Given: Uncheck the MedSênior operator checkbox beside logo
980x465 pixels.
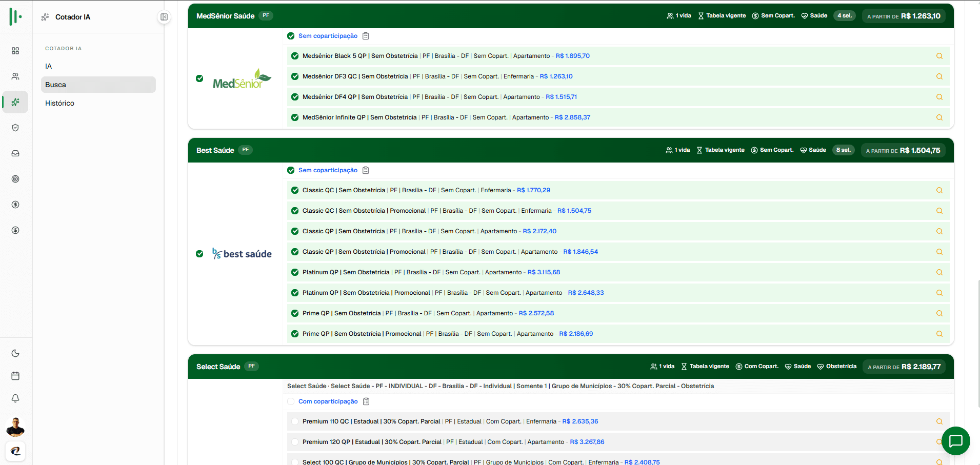Looking at the screenshot, I should coord(199,78).
